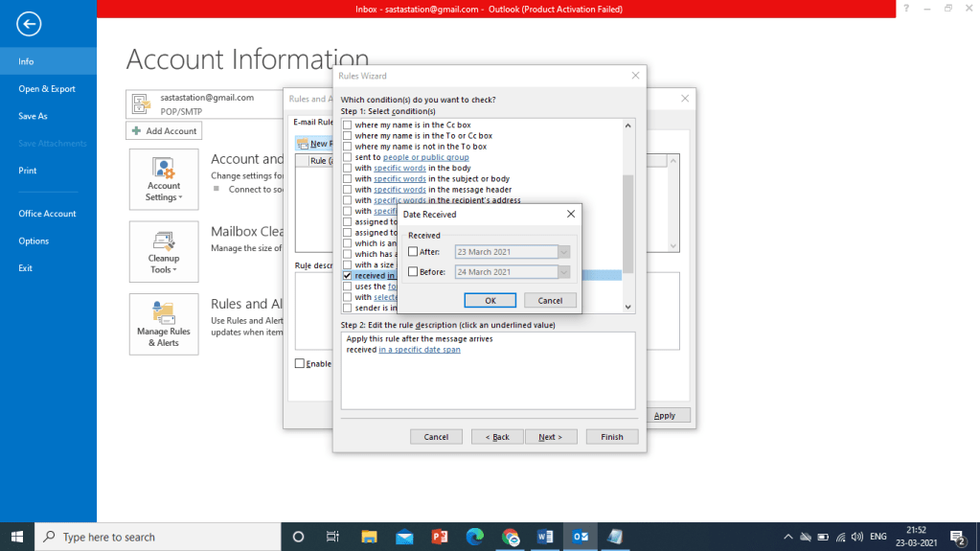This screenshot has width=980, height=551.
Task: Check 'where my name is in the Cc box'
Action: 348,126
